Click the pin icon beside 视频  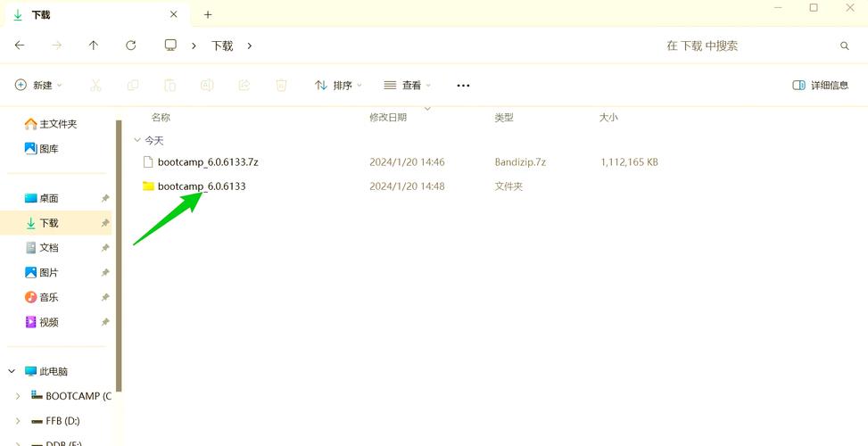(105, 322)
